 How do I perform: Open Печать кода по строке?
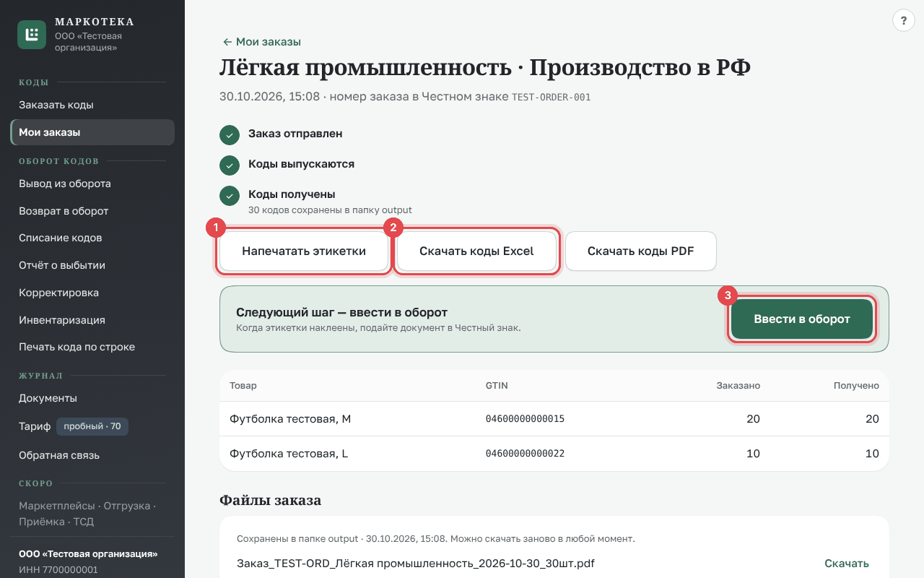[x=92, y=347]
